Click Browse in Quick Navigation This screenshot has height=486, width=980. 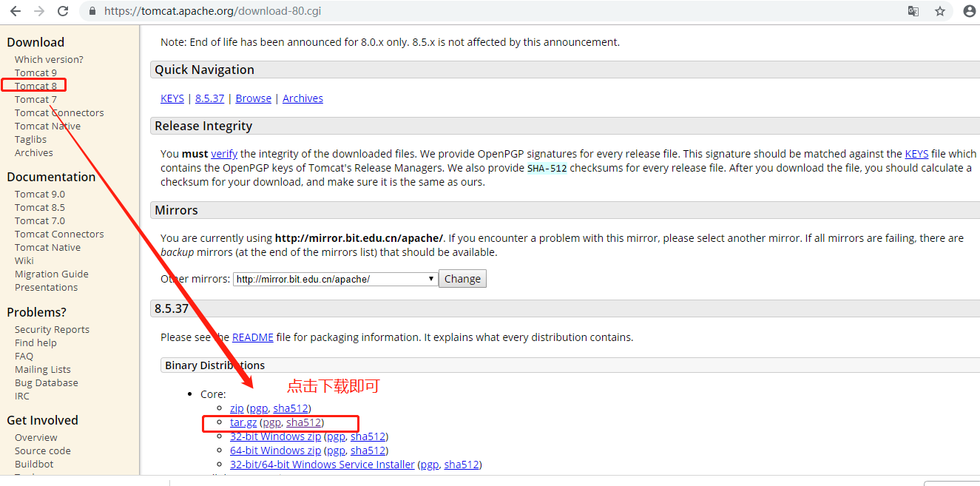254,98
